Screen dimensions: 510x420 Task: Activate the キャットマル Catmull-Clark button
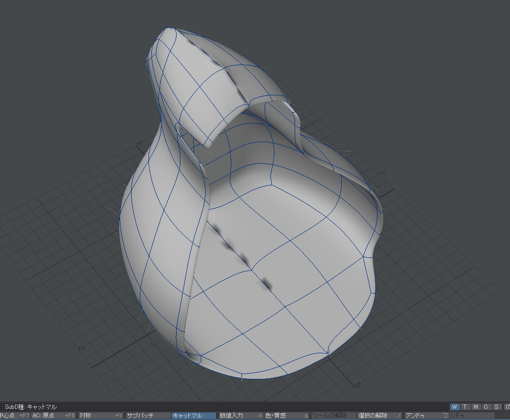pyautogui.click(x=194, y=416)
